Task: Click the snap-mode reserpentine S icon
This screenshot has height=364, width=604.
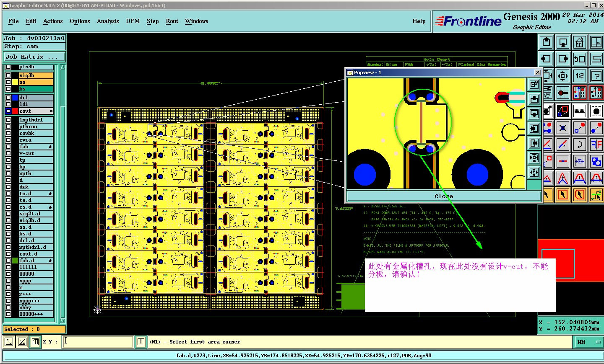Action: click(x=596, y=59)
